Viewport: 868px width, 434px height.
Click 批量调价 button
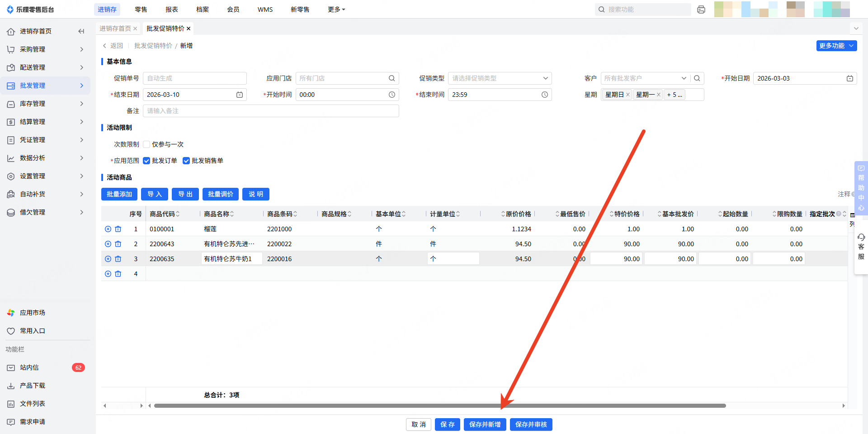click(221, 194)
